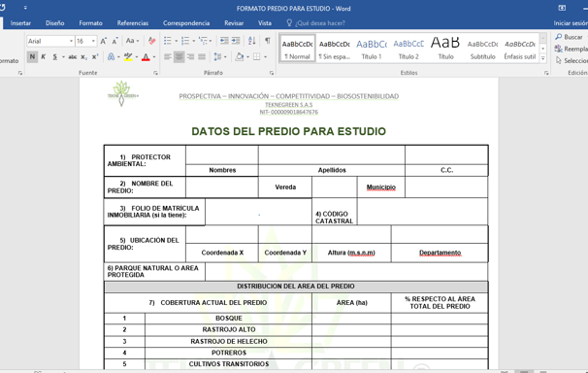Viewport: 588px width, 373px height.
Task: Select center alignment
Action: click(x=180, y=57)
